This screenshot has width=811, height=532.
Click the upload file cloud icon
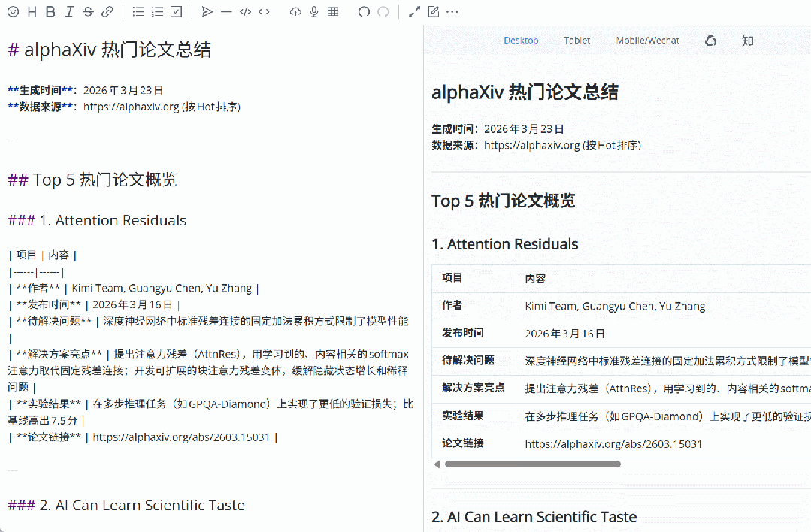point(295,11)
